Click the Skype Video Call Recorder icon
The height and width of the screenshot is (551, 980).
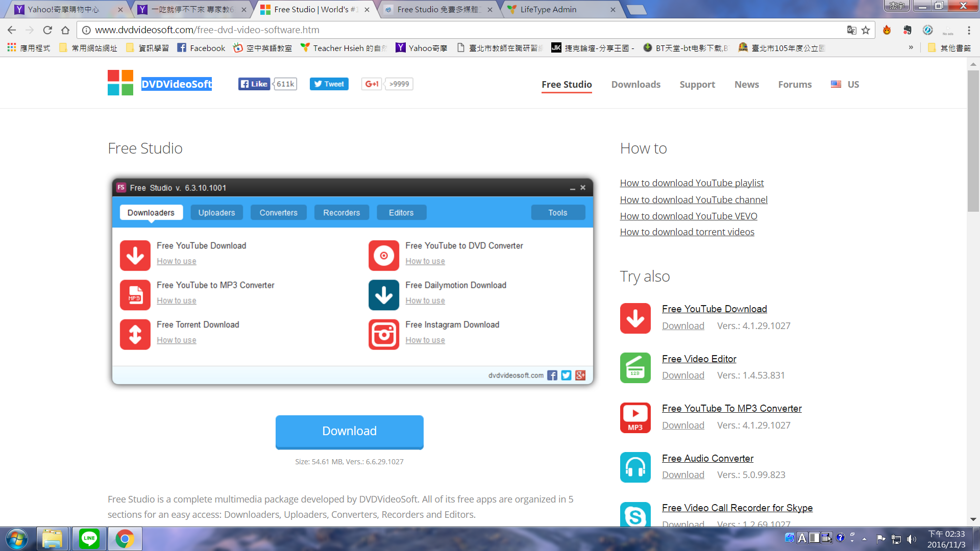[635, 514]
